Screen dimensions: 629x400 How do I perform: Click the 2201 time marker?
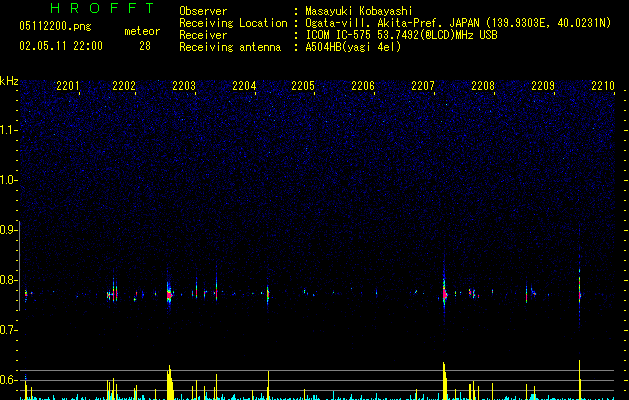click(x=68, y=86)
